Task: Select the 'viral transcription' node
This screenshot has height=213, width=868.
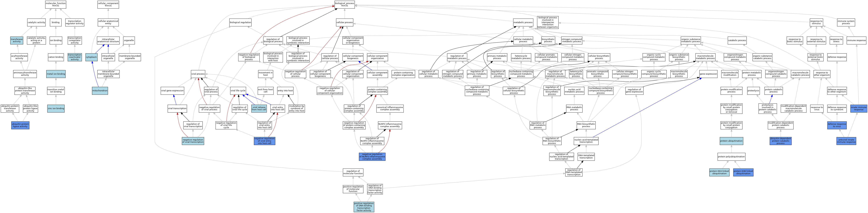Action: pyautogui.click(x=177, y=109)
